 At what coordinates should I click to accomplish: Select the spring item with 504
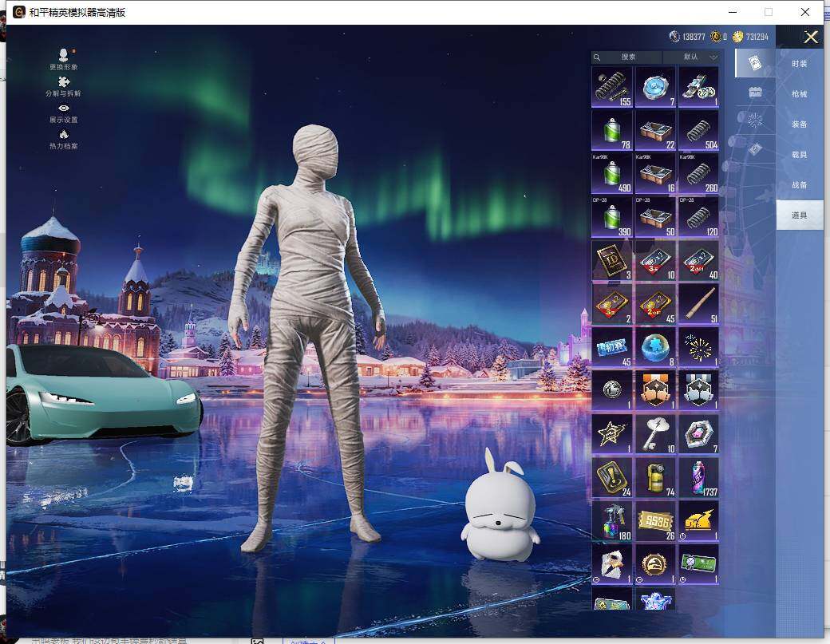click(699, 130)
